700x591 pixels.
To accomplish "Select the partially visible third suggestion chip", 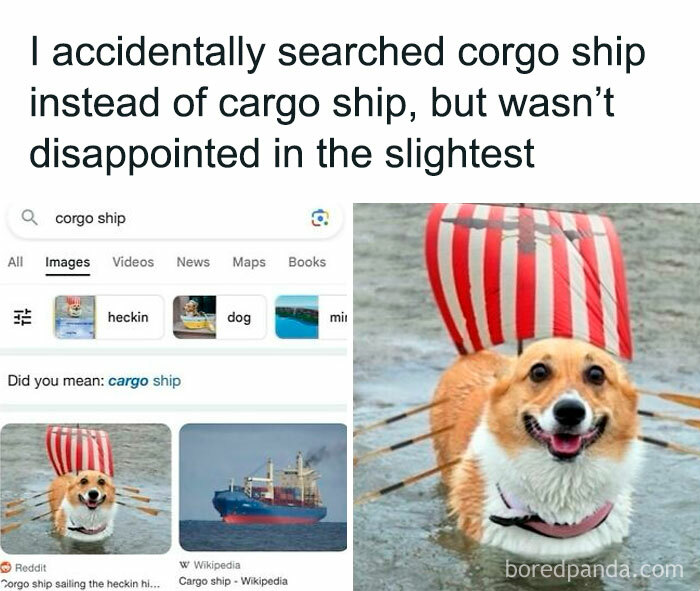I will pos(311,317).
